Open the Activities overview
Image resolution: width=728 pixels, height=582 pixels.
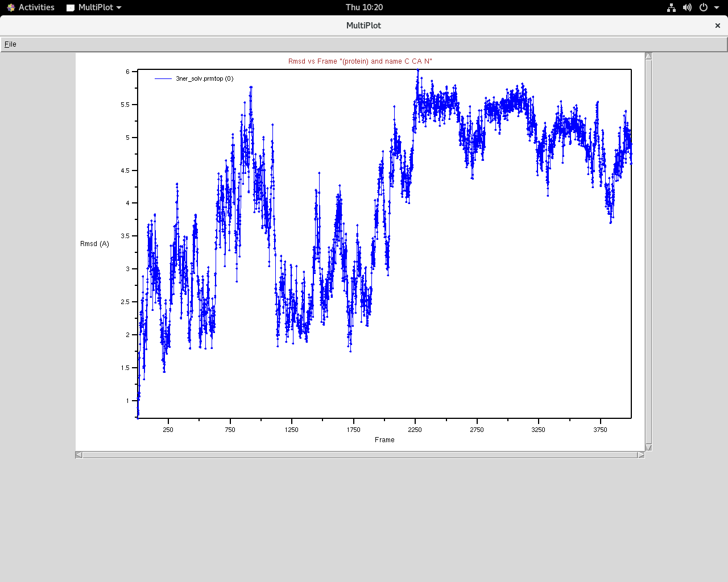(x=31, y=7)
